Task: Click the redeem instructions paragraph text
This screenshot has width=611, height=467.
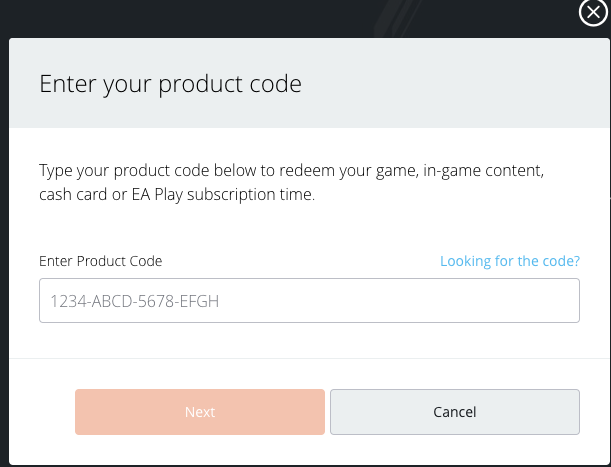Action: pos(291,182)
